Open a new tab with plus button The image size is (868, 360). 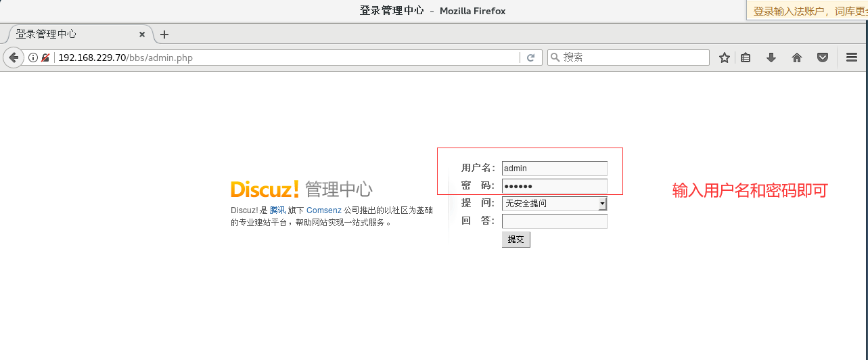coord(164,35)
